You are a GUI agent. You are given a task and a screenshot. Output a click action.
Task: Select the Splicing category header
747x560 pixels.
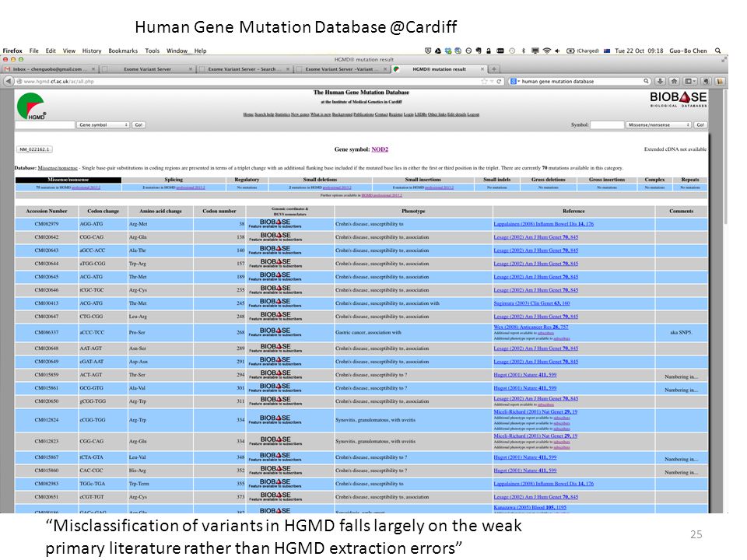[x=174, y=180]
